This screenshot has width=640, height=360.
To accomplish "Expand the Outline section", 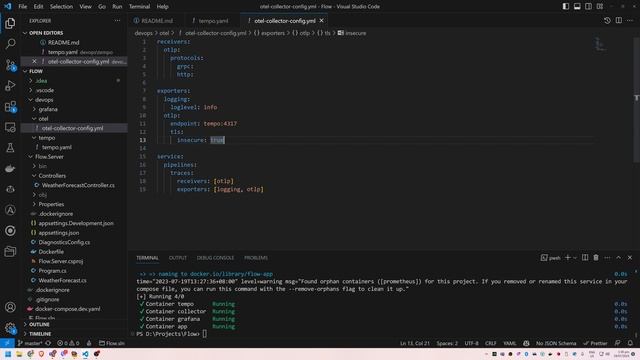I will point(39,324).
